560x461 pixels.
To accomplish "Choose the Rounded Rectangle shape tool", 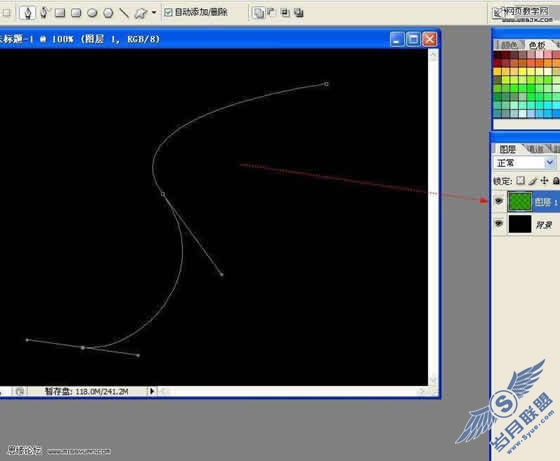I will coord(76,13).
